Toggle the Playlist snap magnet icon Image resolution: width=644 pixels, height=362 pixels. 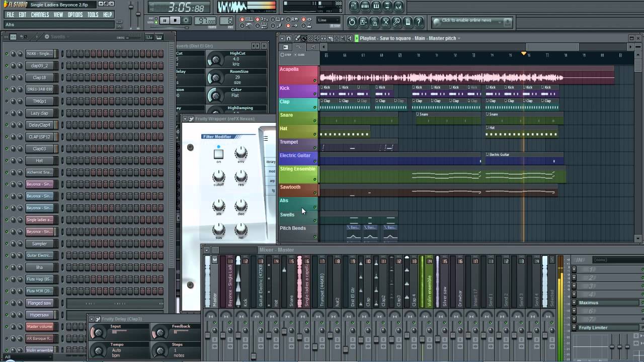click(x=289, y=38)
